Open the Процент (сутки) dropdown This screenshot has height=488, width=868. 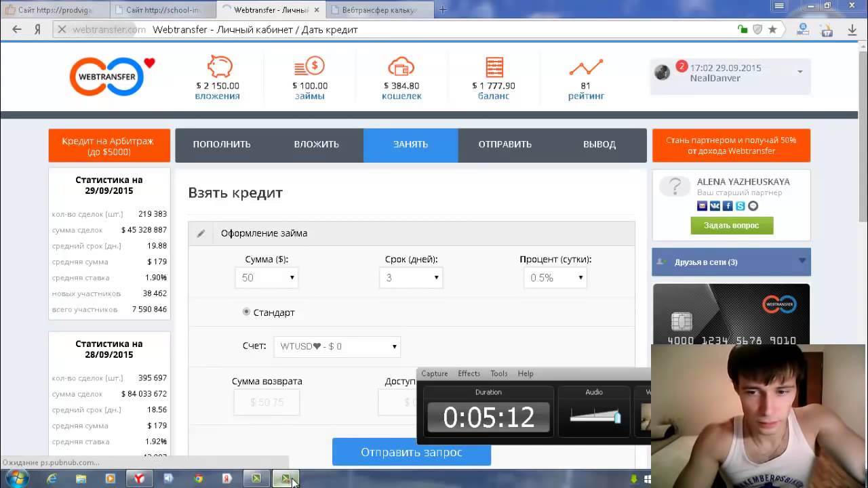(555, 277)
